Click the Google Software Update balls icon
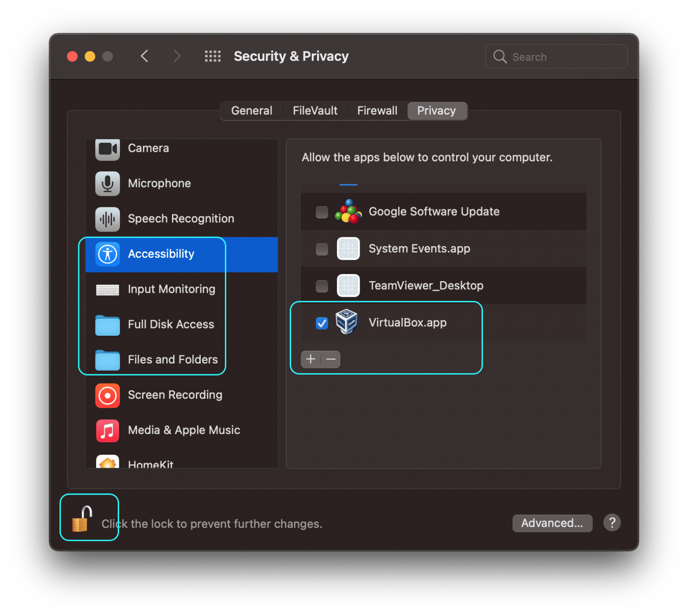This screenshot has height=616, width=688. (x=348, y=212)
